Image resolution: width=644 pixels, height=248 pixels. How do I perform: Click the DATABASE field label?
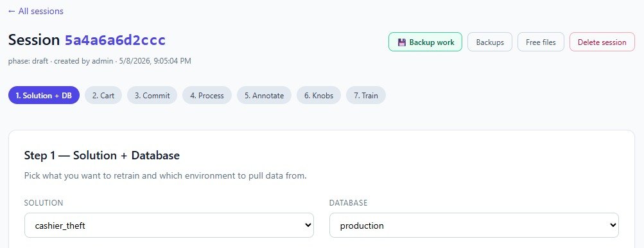coord(348,203)
